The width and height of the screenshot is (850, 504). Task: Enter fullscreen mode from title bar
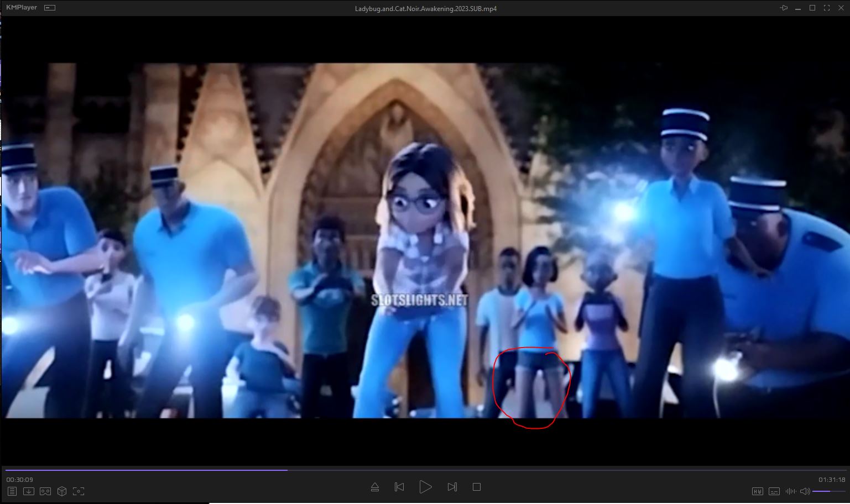(x=827, y=8)
